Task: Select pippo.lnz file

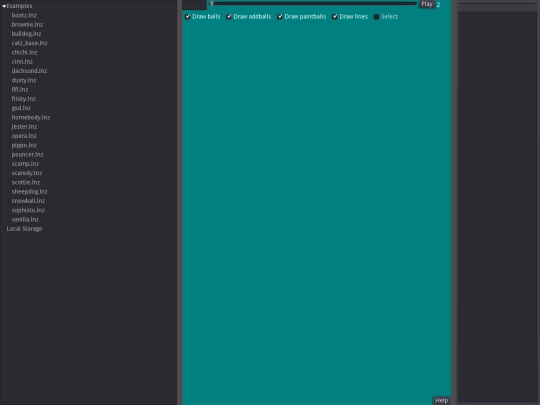Action: coord(24,145)
